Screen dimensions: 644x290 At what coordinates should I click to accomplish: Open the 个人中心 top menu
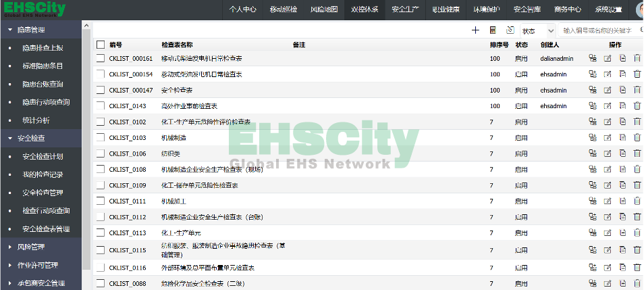pos(243,9)
